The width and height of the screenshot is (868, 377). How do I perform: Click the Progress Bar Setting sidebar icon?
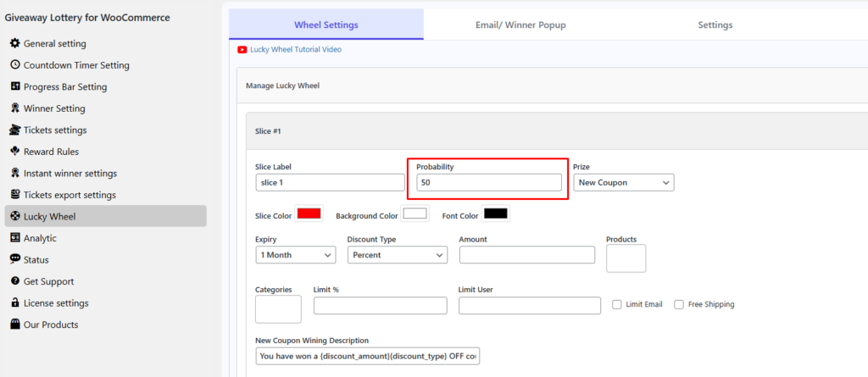(x=14, y=86)
